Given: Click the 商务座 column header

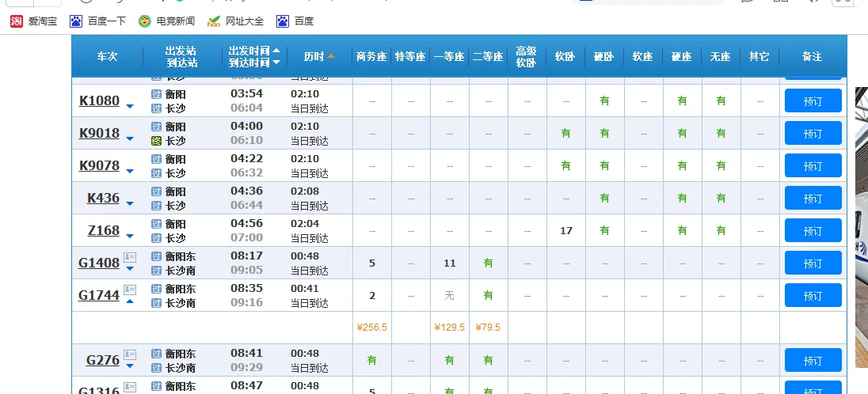Looking at the screenshot, I should [371, 56].
